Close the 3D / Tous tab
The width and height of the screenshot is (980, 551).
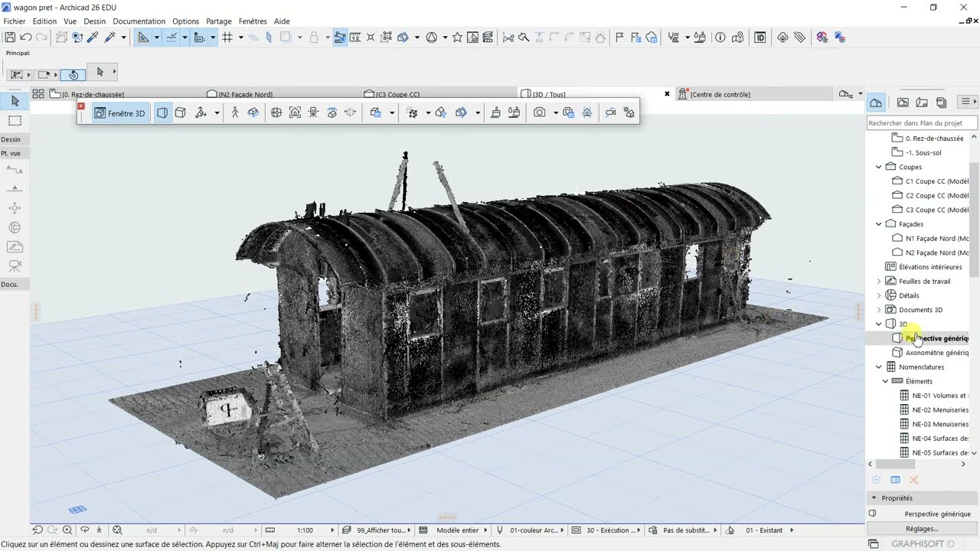[x=667, y=94]
